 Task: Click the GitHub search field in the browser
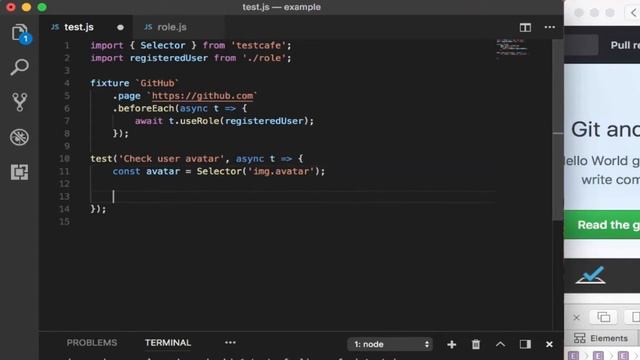(581, 45)
